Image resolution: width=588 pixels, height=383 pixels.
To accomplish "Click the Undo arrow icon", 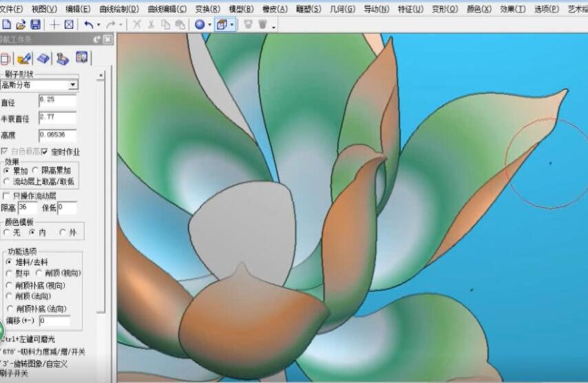I will 88,24.
